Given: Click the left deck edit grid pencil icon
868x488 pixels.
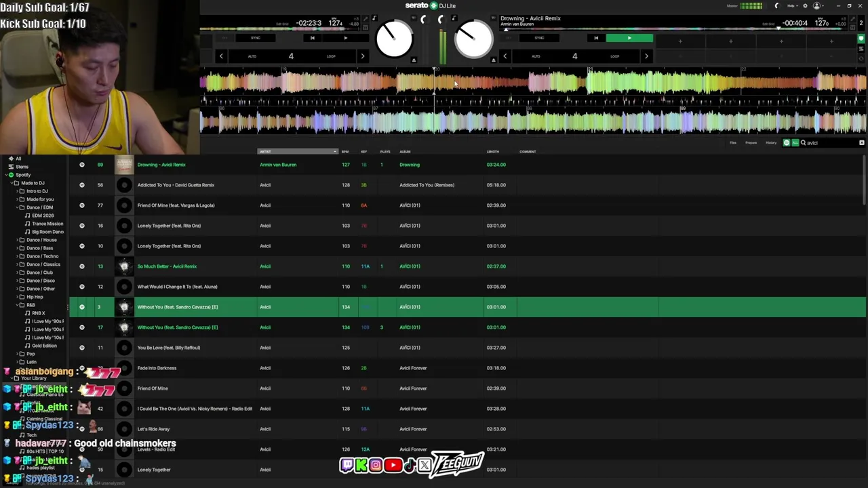Looking at the screenshot, I should [365, 18].
